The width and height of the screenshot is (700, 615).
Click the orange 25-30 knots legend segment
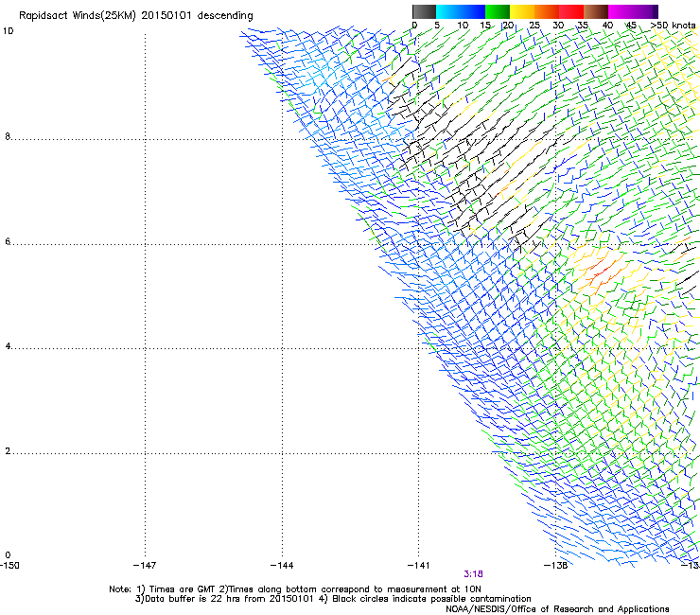pos(547,11)
